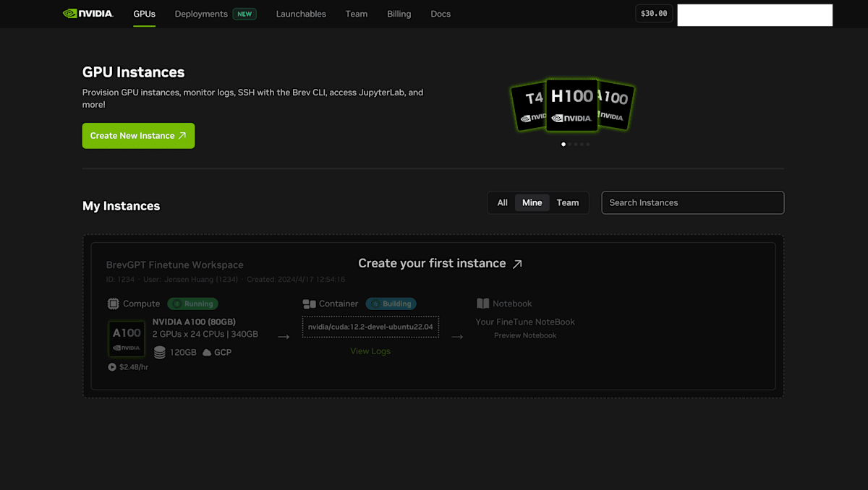Click the 2 GPUs x 24 CPUs spec text
The width and height of the screenshot is (868, 490).
tap(205, 334)
